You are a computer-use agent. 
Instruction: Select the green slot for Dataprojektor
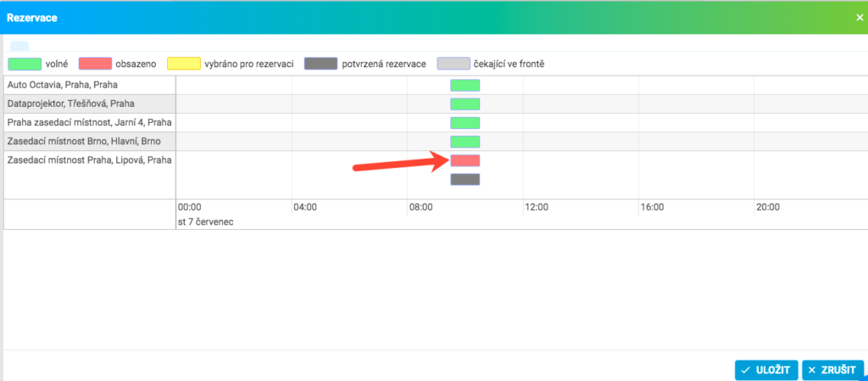click(465, 104)
